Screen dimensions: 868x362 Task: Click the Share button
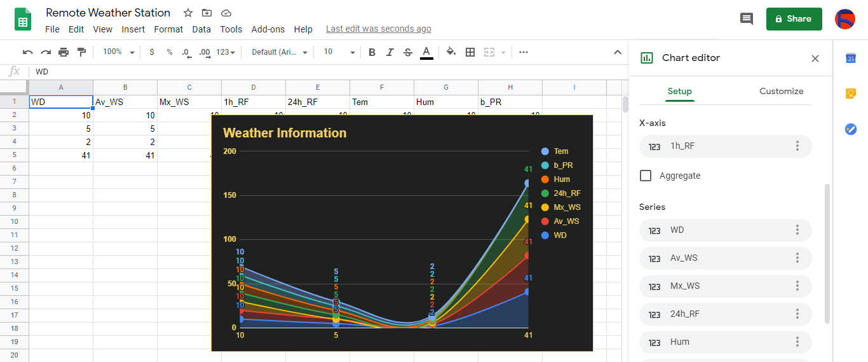click(794, 19)
